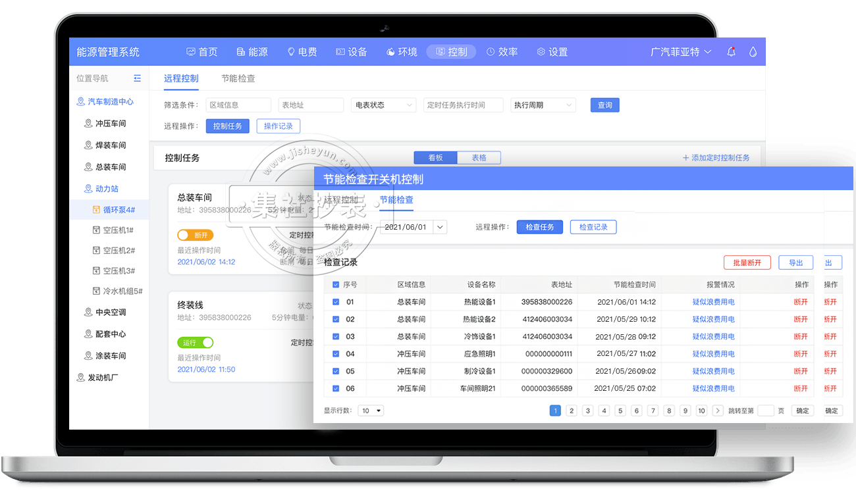Click the location icon beside 发动机厂
856x504 pixels.
click(x=81, y=378)
